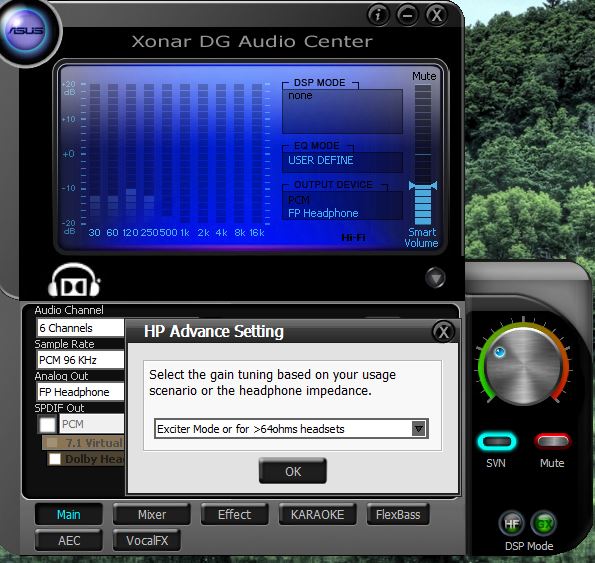The height and width of the screenshot is (563, 595).
Task: Click the information button in the title bar
Action: pos(378,15)
